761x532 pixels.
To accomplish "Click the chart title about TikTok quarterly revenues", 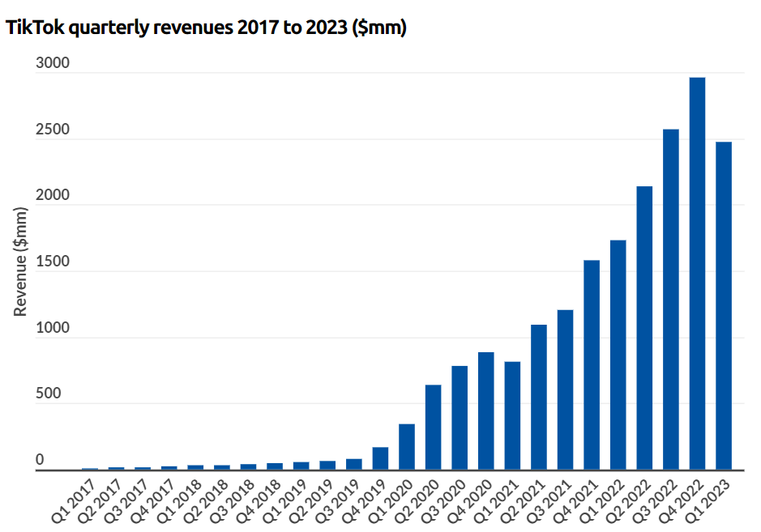I will coord(206,28).
